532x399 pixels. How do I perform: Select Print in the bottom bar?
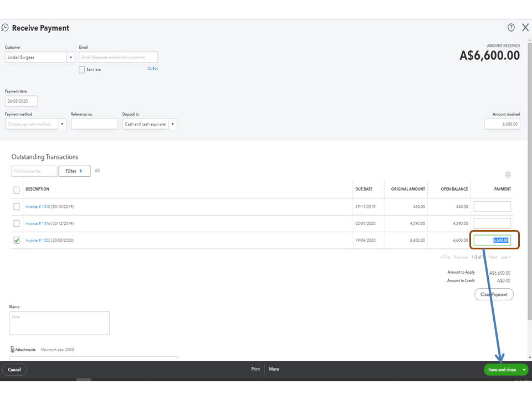point(255,369)
